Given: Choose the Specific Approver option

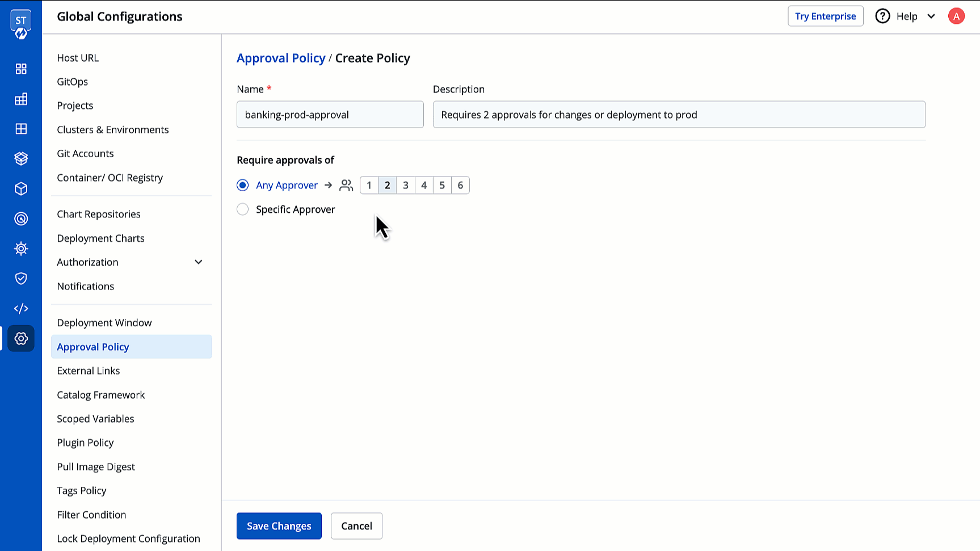Looking at the screenshot, I should pos(242,209).
